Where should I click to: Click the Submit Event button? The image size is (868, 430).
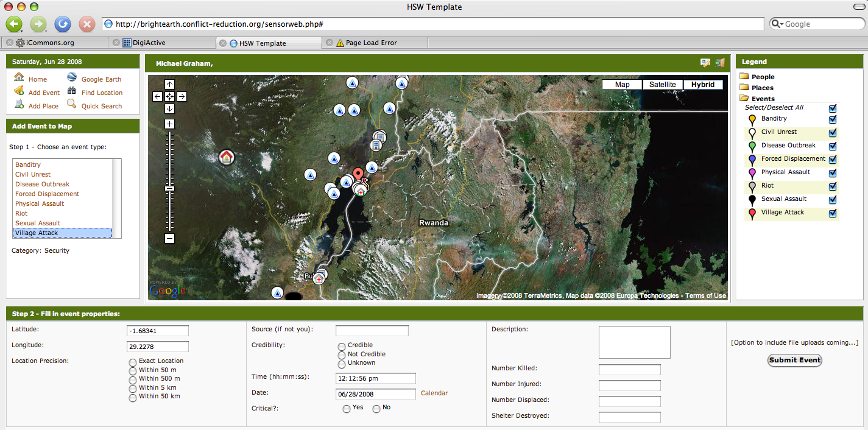pos(794,360)
